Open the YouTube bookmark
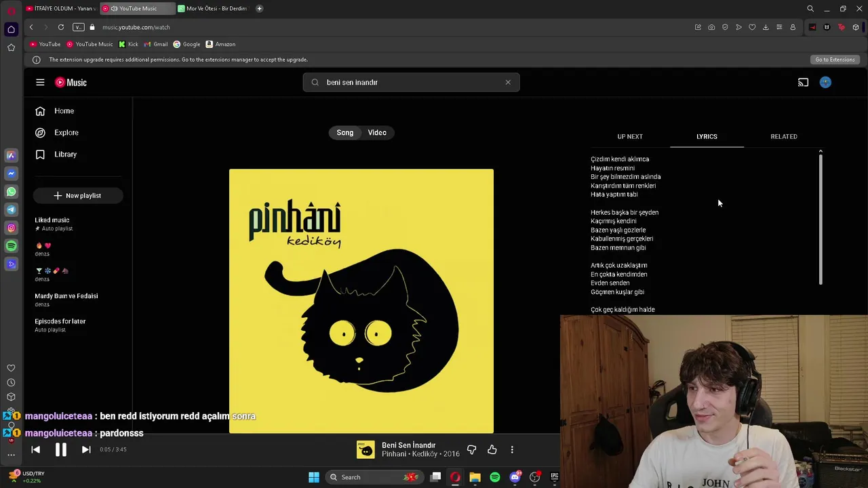This screenshot has width=868, height=488. (x=45, y=44)
